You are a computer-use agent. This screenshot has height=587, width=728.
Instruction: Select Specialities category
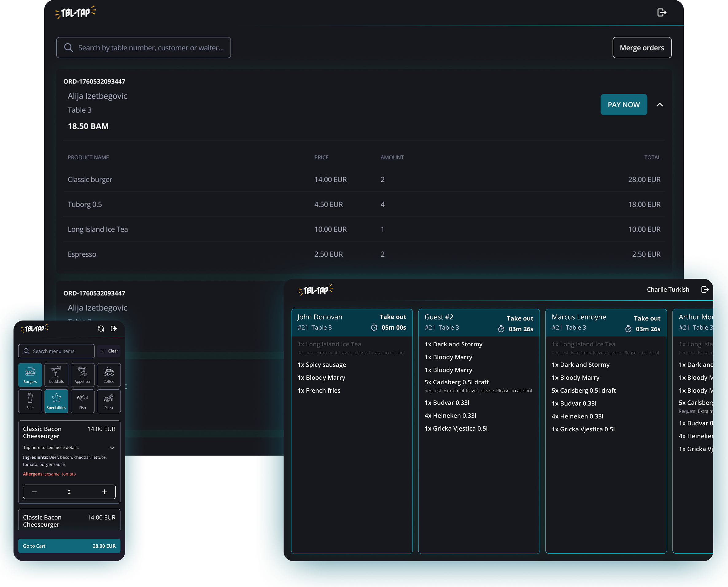(x=56, y=401)
